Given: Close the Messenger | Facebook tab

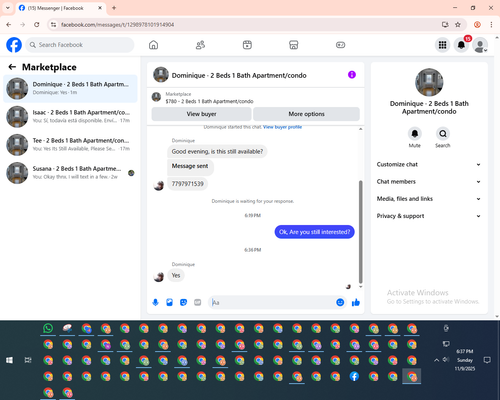Looking at the screenshot, I should pos(100,8).
